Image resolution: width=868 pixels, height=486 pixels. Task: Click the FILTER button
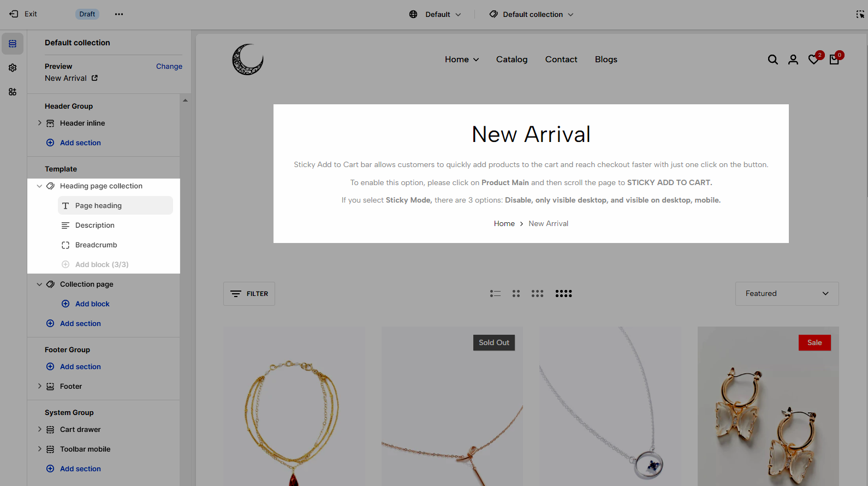tap(249, 294)
